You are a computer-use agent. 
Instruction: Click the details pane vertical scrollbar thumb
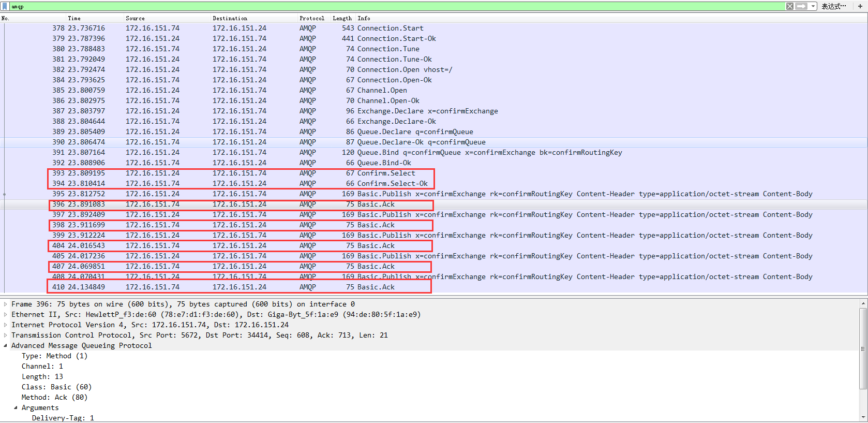tap(863, 348)
